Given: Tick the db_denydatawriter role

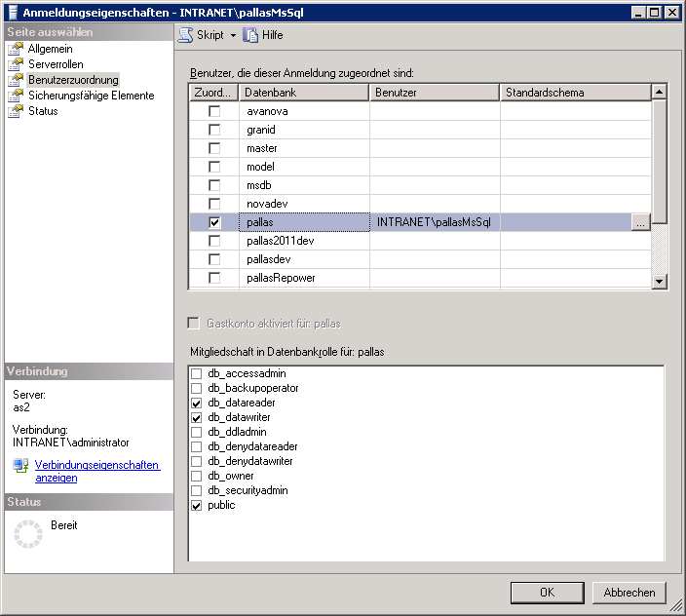Looking at the screenshot, I should (x=197, y=462).
